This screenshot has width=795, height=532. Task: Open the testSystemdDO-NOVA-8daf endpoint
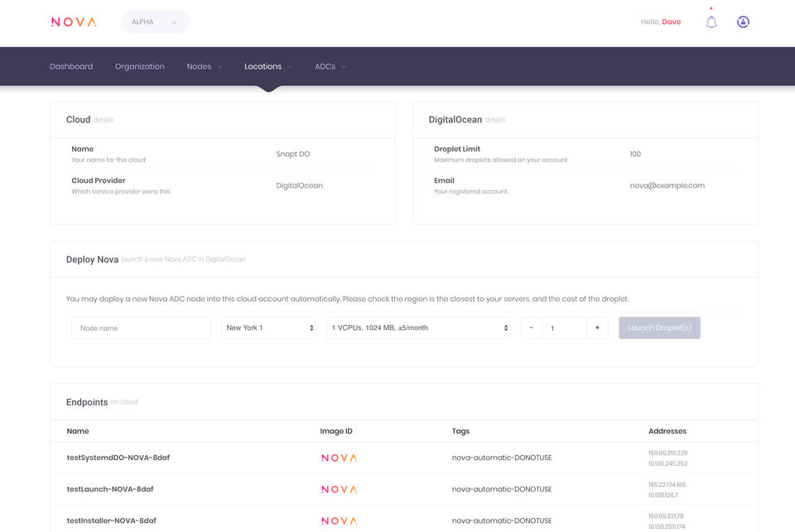(x=118, y=458)
